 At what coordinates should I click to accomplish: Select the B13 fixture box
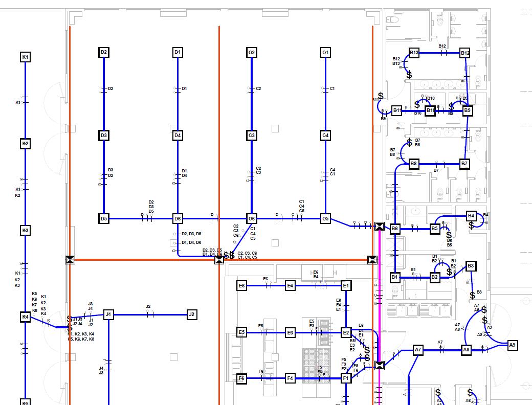[414, 53]
